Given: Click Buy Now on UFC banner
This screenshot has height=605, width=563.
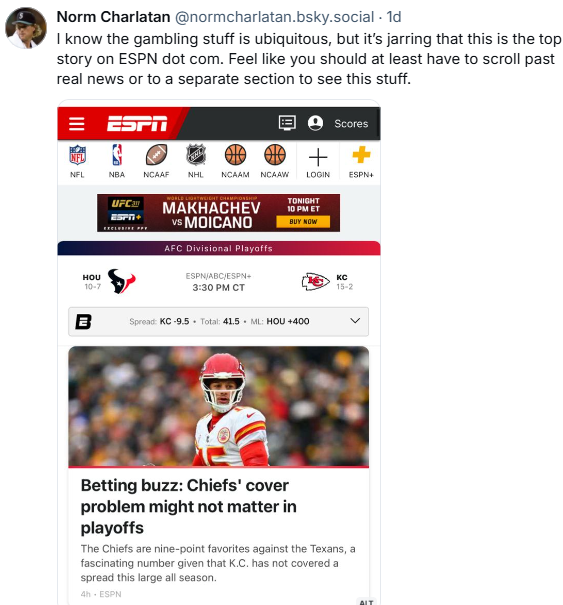Looking at the screenshot, I should [x=303, y=222].
